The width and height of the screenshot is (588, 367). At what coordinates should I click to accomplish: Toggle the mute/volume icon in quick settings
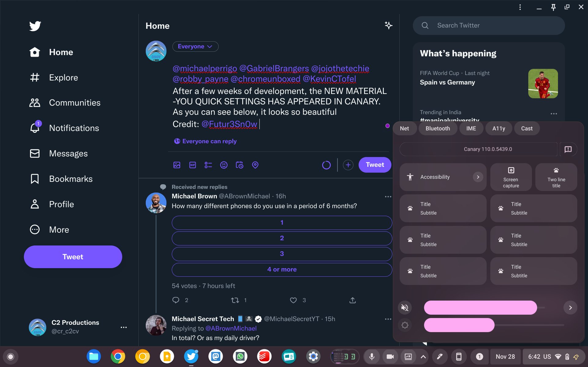click(405, 307)
